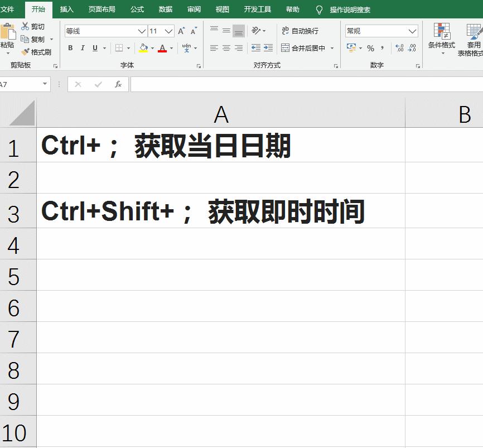483x448 pixels.
Task: Click the increase decimal places icon
Action: (400, 49)
